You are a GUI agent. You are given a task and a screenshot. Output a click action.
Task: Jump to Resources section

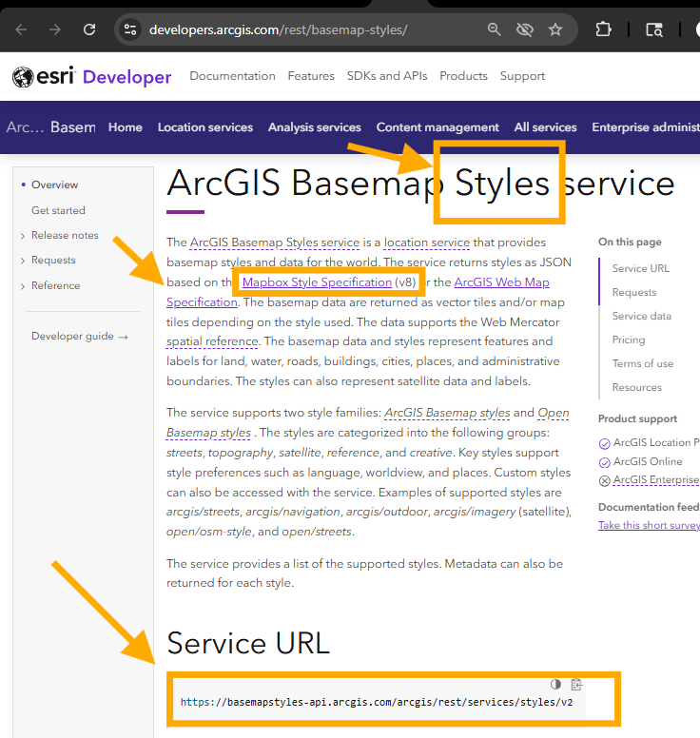coord(637,387)
